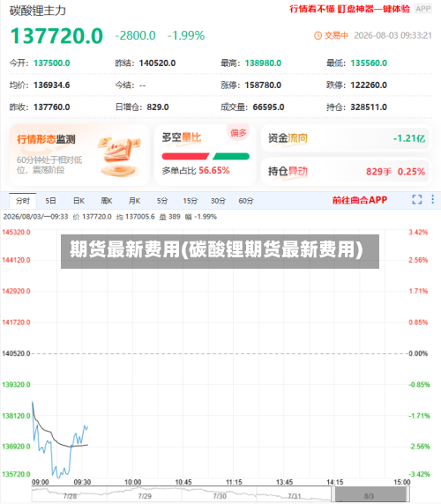Open the 周K chart tab
The image size is (441, 504).
pyautogui.click(x=107, y=201)
